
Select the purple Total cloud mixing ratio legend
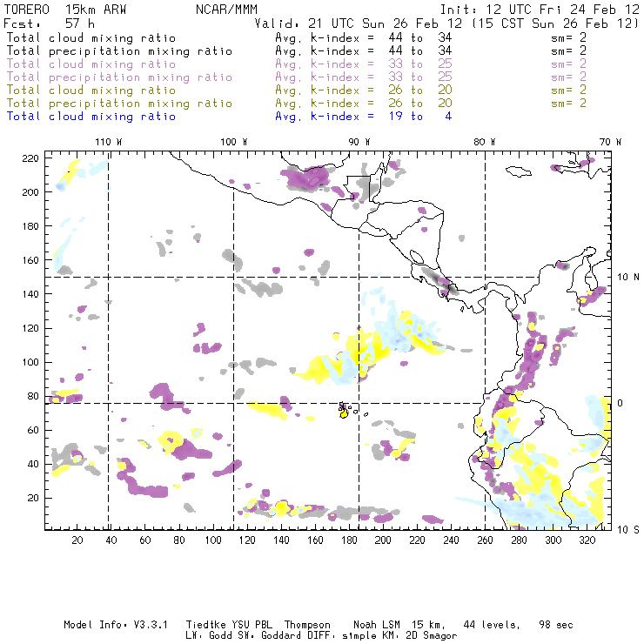coord(91,64)
